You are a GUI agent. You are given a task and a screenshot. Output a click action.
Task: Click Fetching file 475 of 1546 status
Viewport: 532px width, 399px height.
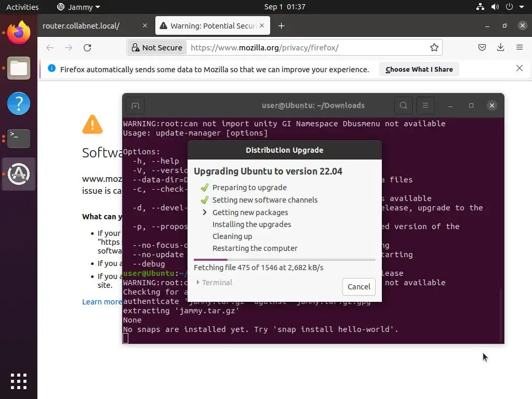coord(259,268)
